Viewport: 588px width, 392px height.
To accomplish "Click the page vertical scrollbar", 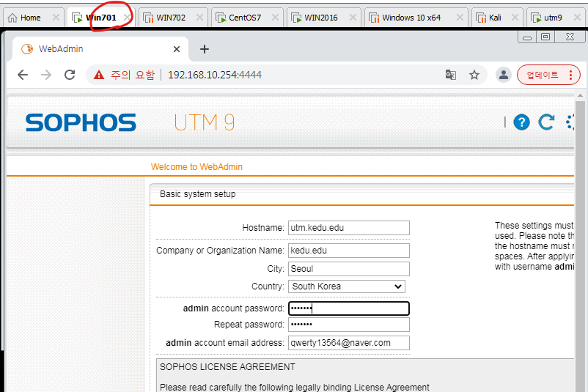I will pyautogui.click(x=580, y=248).
